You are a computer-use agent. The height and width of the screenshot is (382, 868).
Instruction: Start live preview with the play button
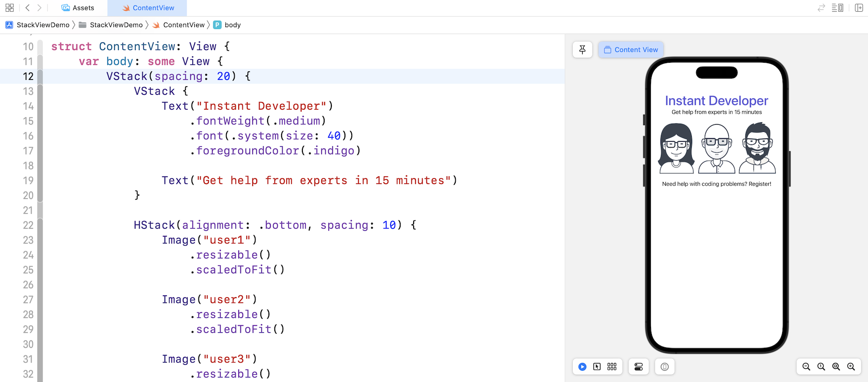click(582, 367)
